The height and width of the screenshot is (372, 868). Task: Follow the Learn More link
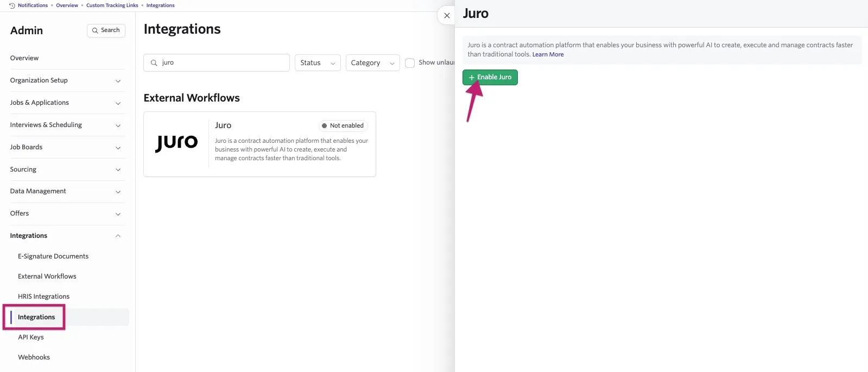[548, 54]
